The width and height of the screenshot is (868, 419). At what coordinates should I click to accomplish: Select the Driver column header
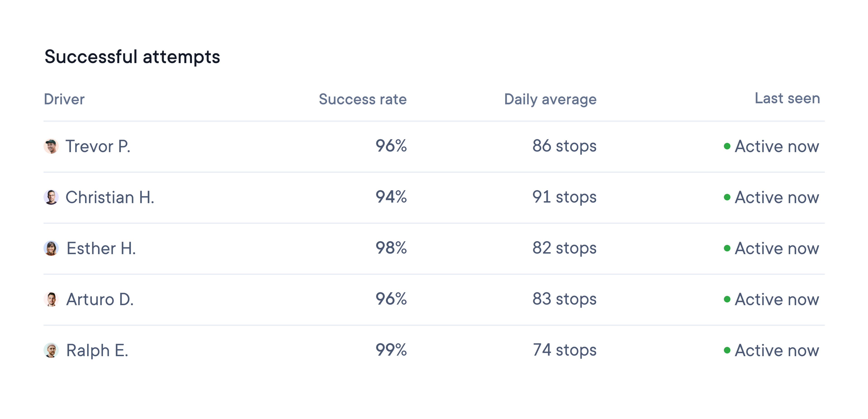pos(64,99)
